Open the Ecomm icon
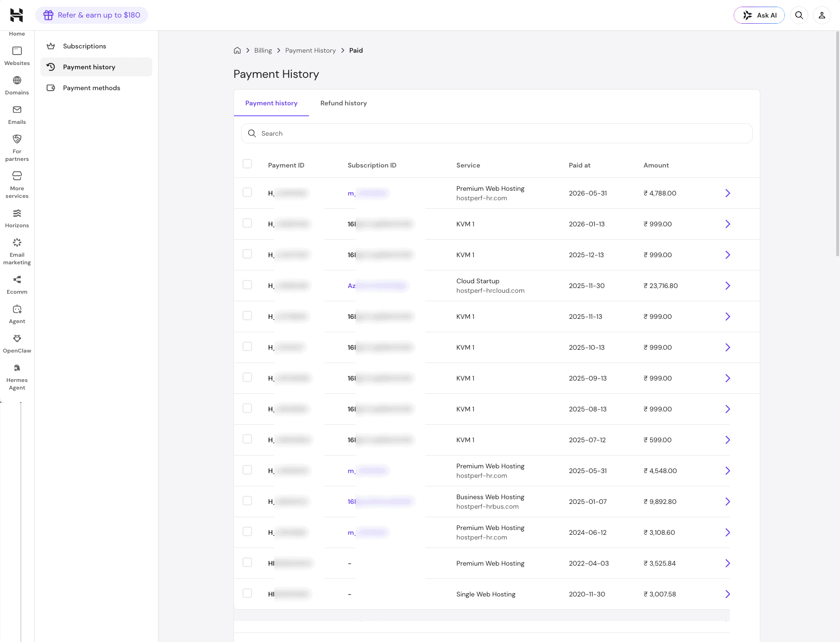 tap(17, 279)
